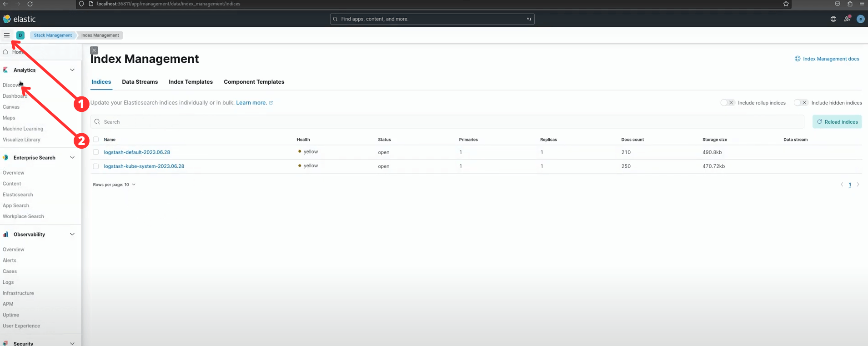Open the help menu icon in header

click(x=833, y=19)
